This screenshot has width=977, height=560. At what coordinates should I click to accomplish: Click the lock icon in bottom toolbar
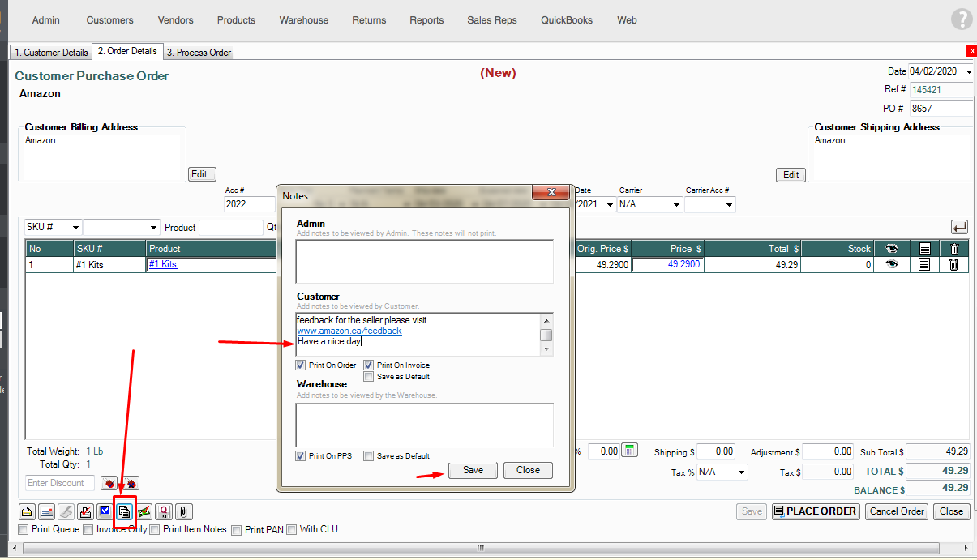coord(27,511)
